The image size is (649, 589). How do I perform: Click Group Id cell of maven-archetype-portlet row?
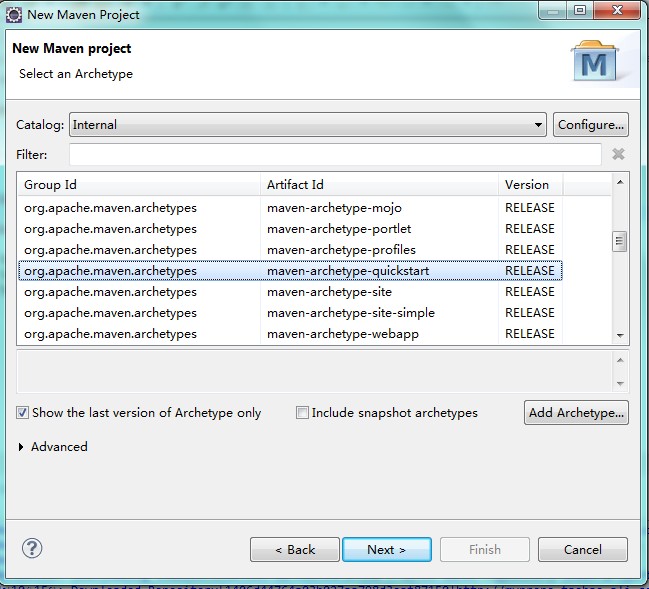click(x=110, y=229)
